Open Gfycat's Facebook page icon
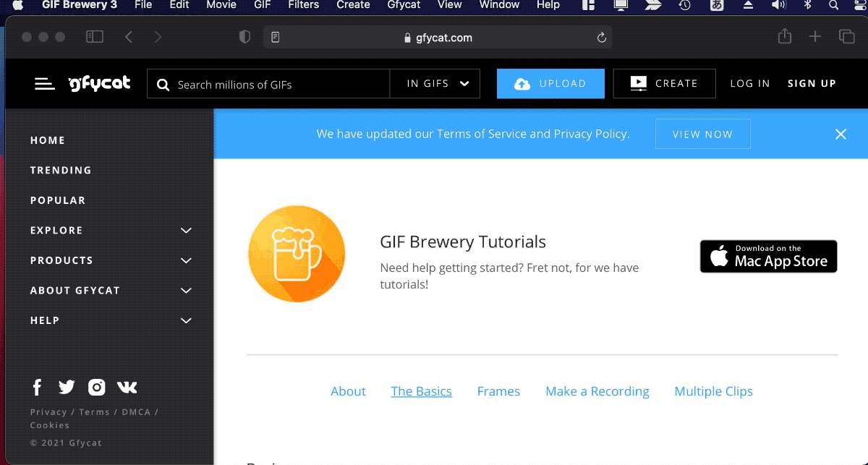Image resolution: width=868 pixels, height=465 pixels. point(38,388)
